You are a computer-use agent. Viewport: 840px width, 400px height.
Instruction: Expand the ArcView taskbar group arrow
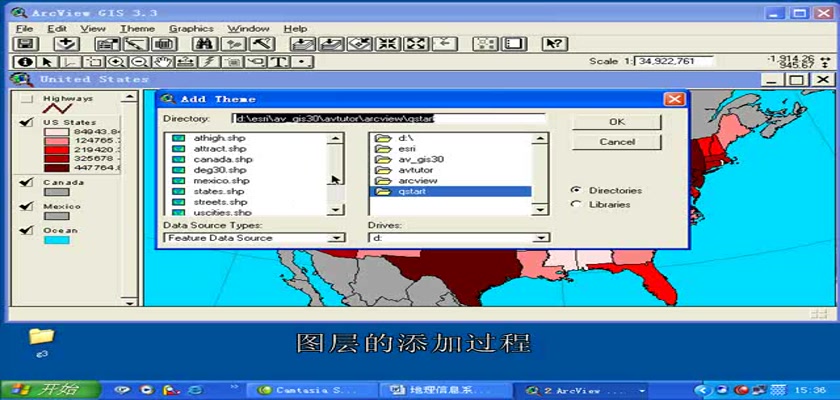click(x=642, y=391)
